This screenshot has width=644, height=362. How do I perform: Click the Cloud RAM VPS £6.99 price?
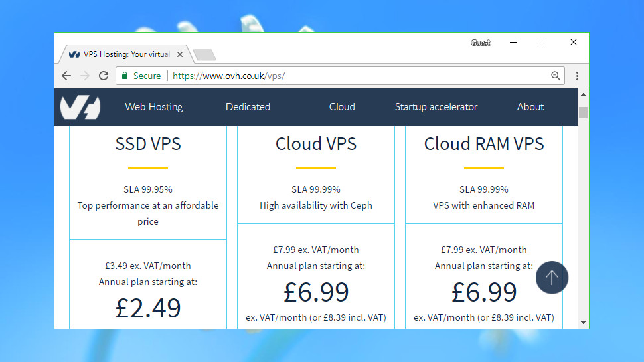click(x=484, y=292)
